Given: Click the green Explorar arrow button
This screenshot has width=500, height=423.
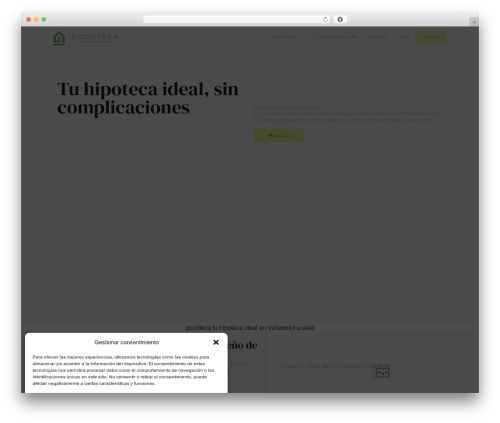Looking at the screenshot, I should tap(279, 135).
